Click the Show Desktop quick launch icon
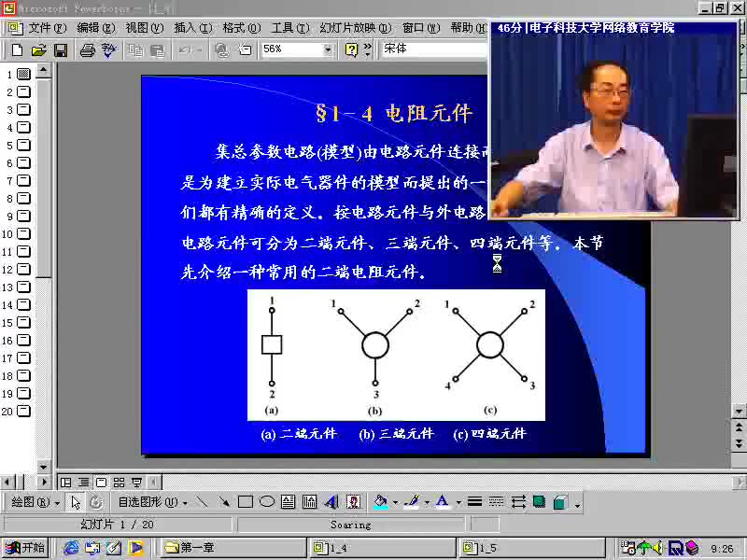This screenshot has height=560, width=747. (x=114, y=548)
